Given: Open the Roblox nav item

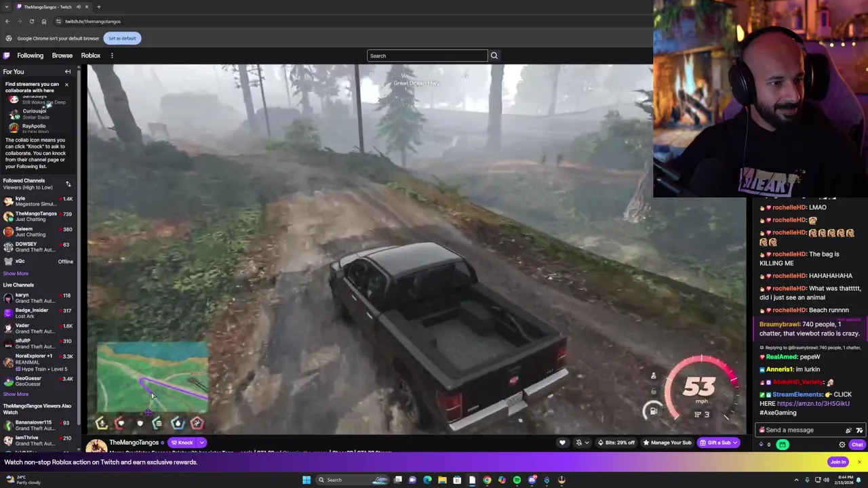Looking at the screenshot, I should tap(90, 56).
